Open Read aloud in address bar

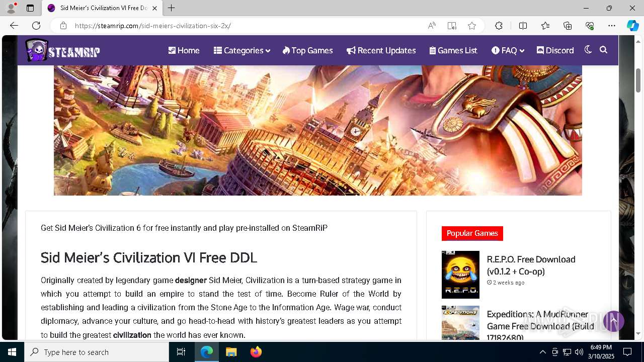pyautogui.click(x=432, y=26)
